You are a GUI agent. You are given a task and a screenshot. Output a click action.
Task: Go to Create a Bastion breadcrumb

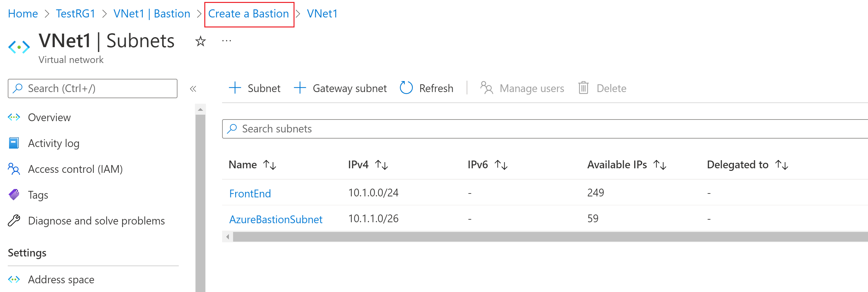(248, 14)
